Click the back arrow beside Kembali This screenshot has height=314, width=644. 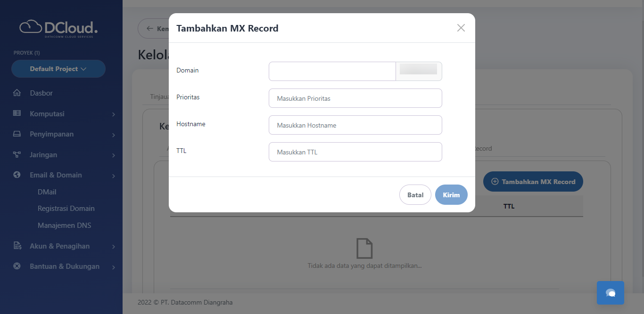click(x=149, y=28)
